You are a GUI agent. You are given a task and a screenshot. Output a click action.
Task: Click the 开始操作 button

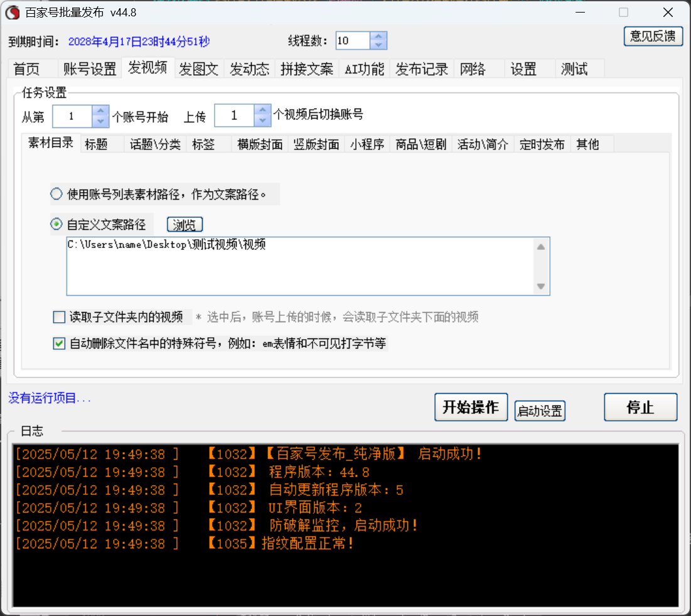[471, 407]
